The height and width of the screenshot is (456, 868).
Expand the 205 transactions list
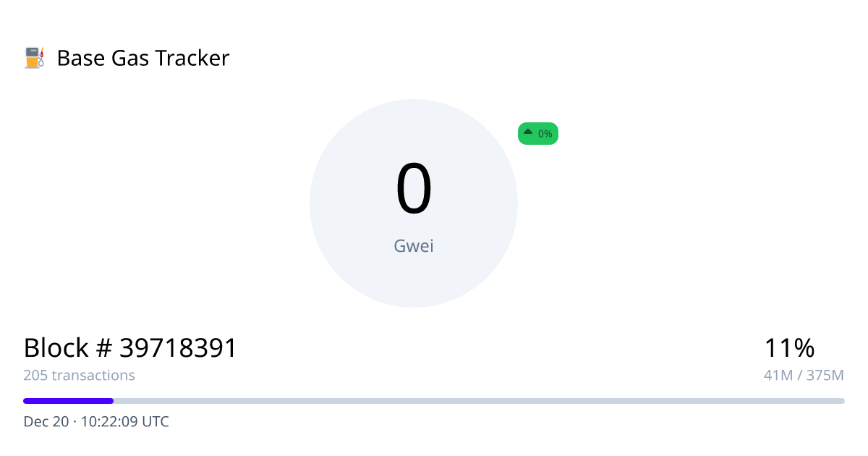coord(78,375)
